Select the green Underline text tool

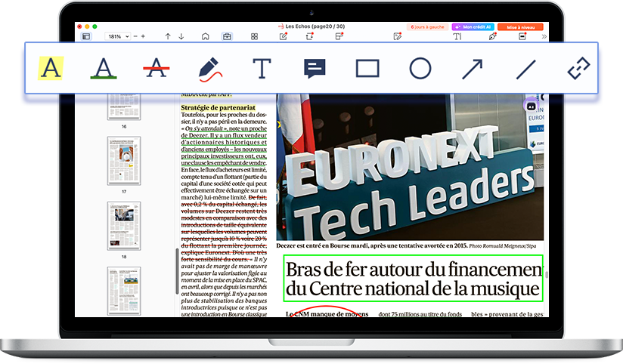pyautogui.click(x=104, y=68)
